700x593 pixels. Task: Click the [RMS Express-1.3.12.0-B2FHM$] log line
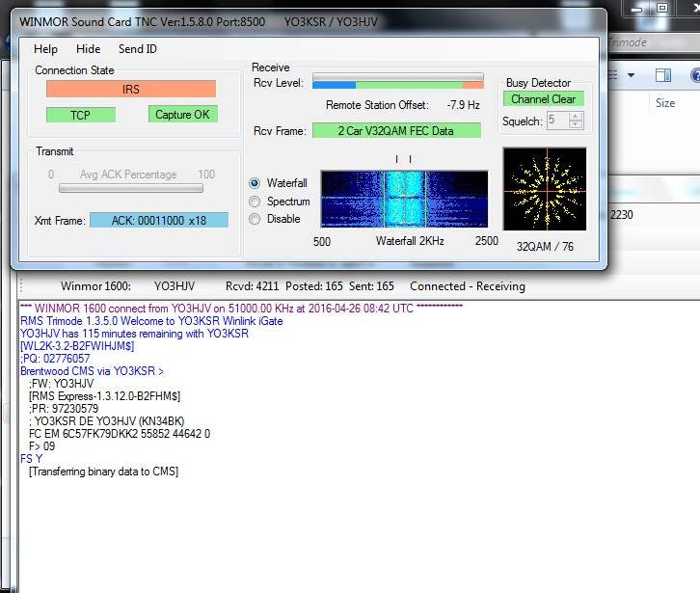pos(104,396)
